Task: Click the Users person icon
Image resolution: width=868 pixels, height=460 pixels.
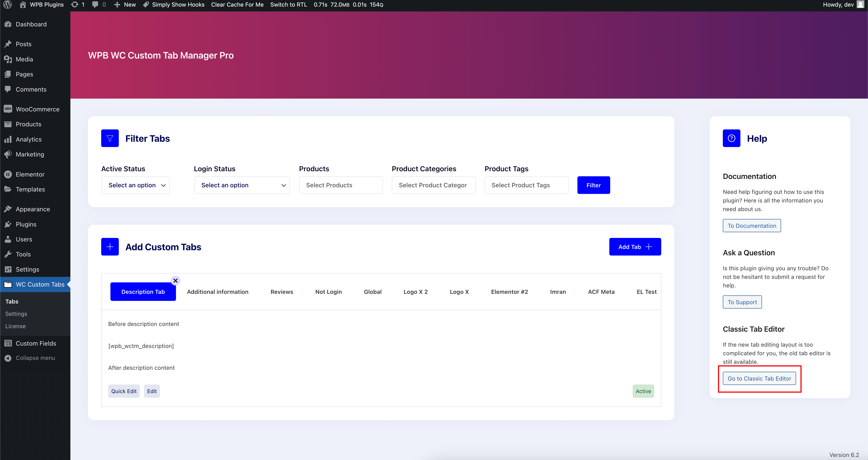Action: pos(8,239)
